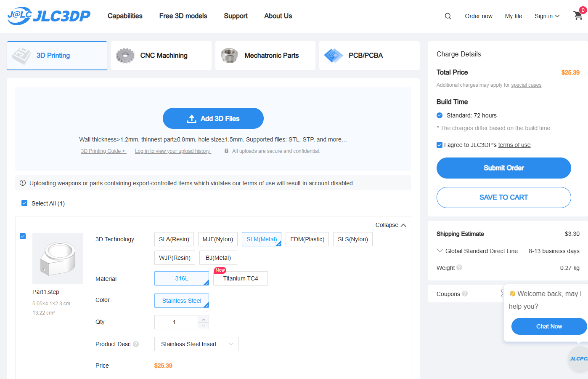Viewport: 588px width, 379px height.
Task: Open the Free 3D models menu
Action: click(183, 16)
